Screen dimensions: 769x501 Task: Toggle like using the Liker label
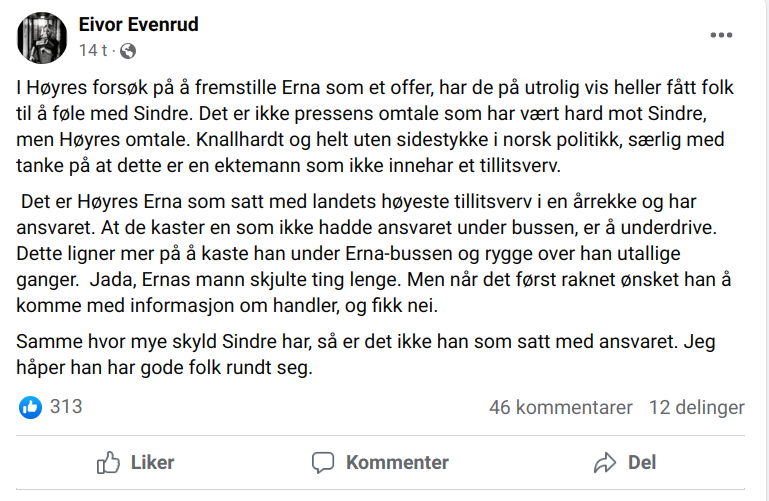[152, 462]
